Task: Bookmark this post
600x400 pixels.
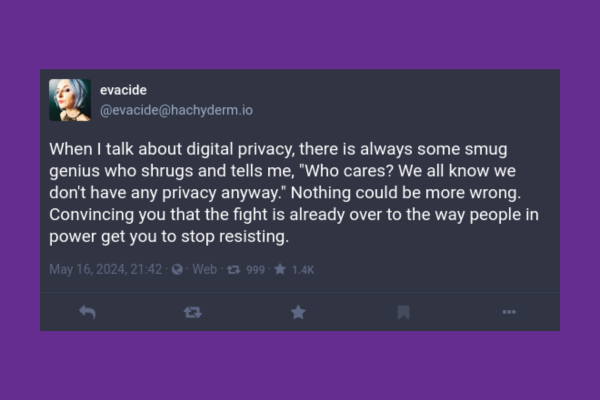Action: click(403, 312)
